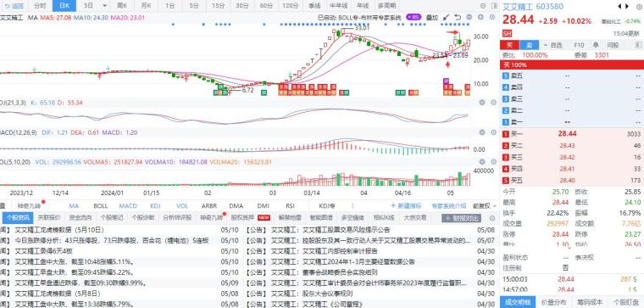This screenshot has height=308, width=644.
Task: Open the 艾艾精工6天4板 news link
Action: click(x=43, y=251)
